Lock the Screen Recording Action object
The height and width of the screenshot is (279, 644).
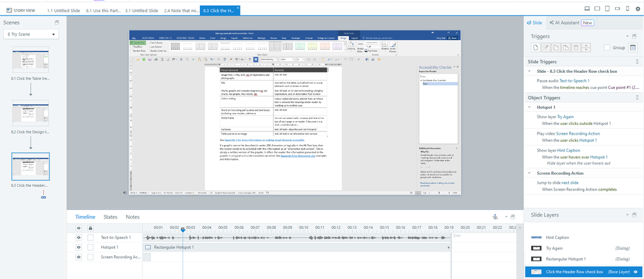coord(90,257)
